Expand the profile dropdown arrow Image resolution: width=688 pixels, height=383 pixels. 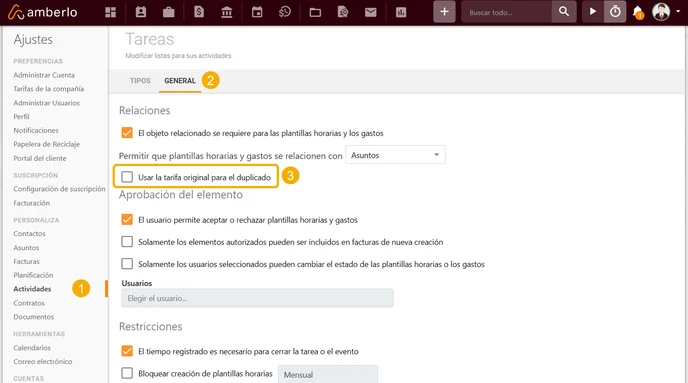(x=678, y=12)
